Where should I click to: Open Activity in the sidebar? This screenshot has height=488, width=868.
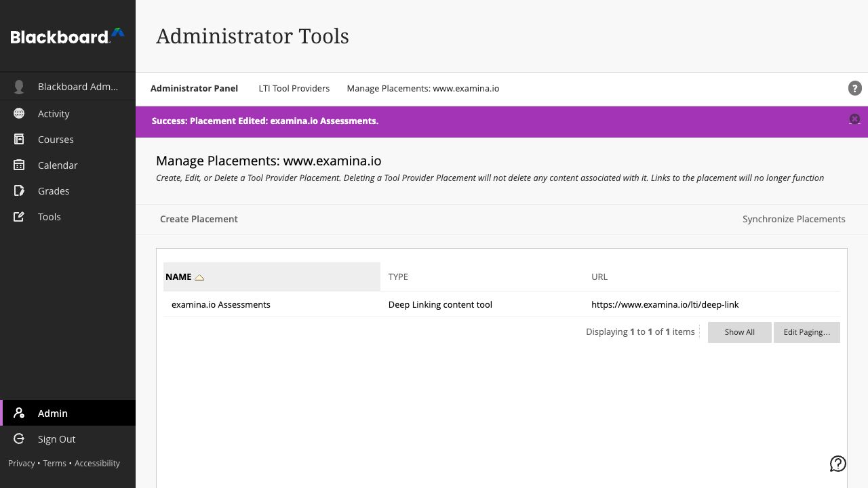coord(54,113)
